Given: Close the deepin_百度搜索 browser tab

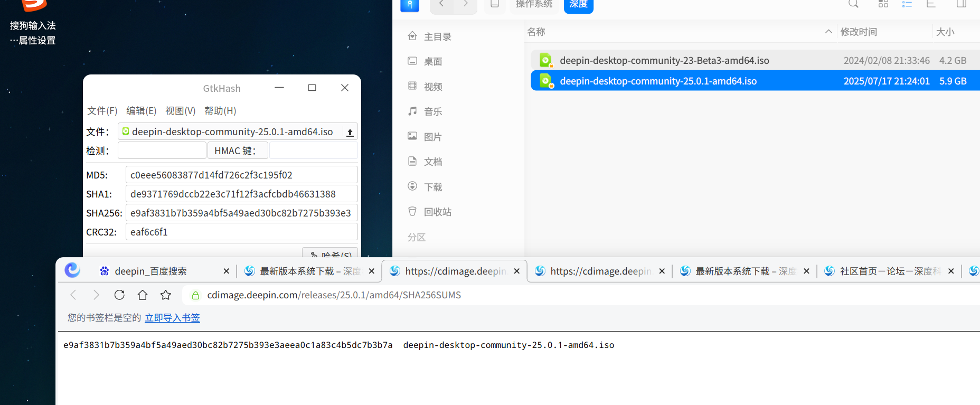Looking at the screenshot, I should pos(227,271).
